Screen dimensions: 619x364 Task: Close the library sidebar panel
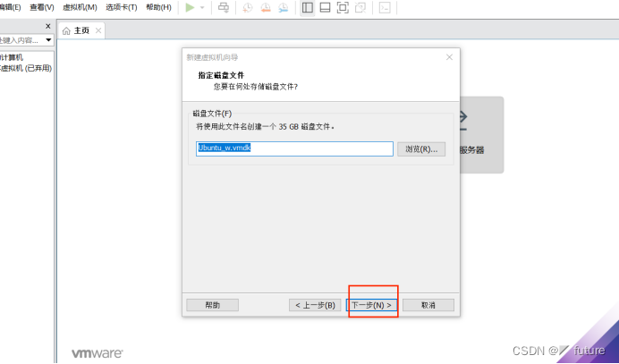pos(48,27)
